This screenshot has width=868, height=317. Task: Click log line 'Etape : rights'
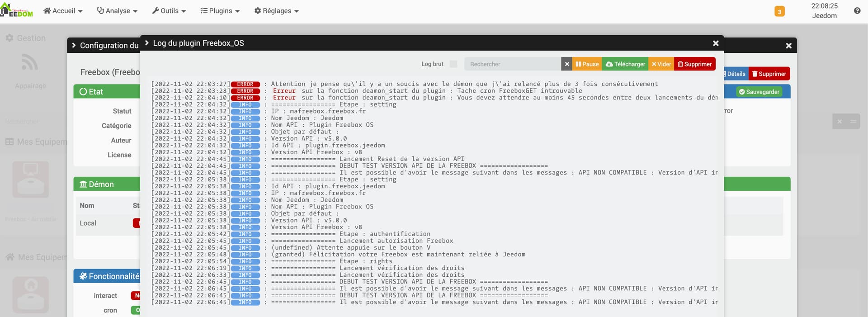tap(331, 261)
